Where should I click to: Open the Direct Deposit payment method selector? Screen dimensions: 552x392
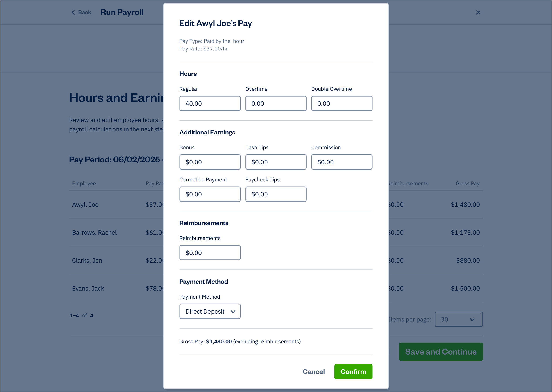[210, 311]
